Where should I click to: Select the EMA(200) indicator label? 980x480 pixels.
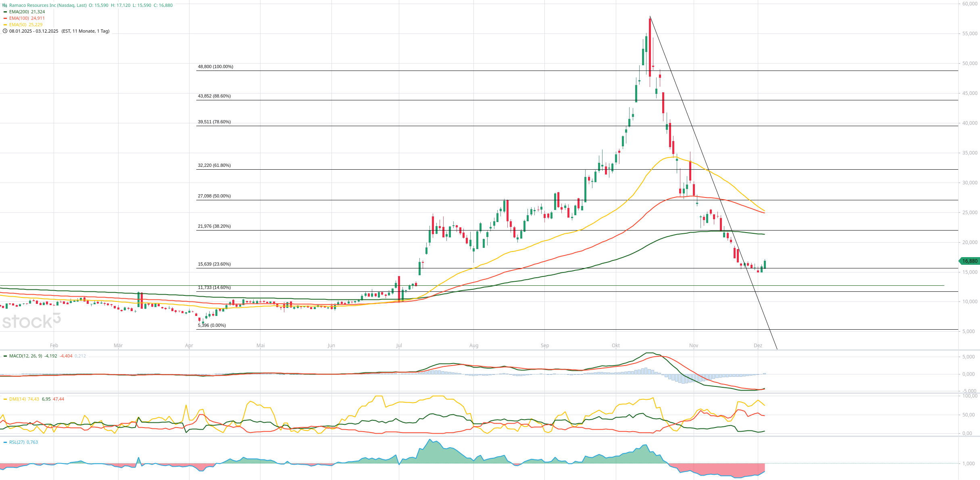tap(19, 12)
